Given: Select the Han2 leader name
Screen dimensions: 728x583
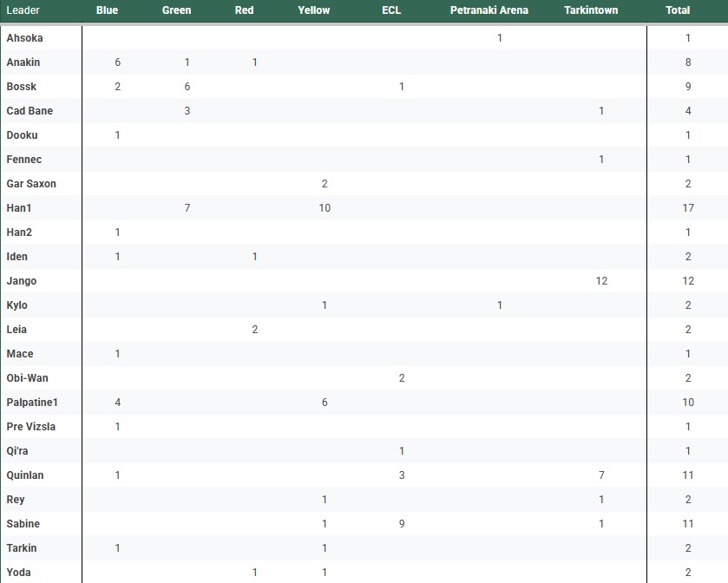Looking at the screenshot, I should (19, 233).
